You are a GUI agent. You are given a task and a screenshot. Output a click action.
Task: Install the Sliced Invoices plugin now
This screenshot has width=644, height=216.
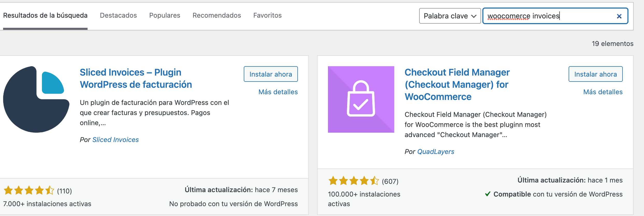click(x=271, y=74)
